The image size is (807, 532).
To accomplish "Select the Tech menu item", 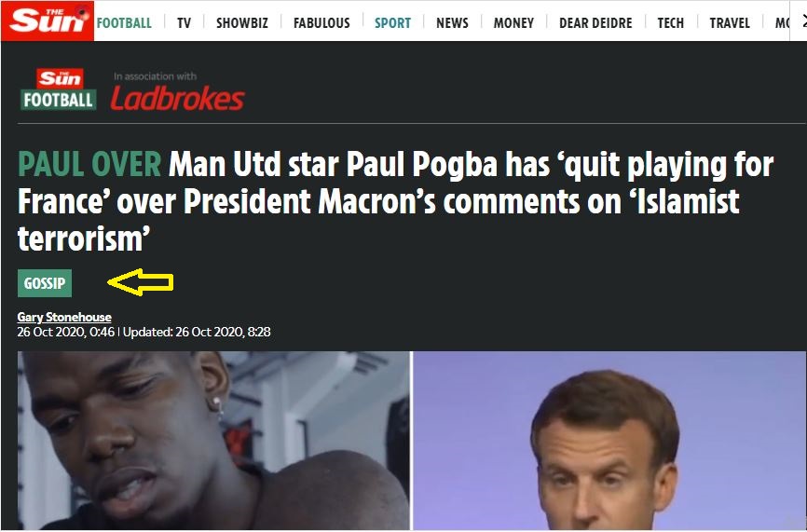I will click(671, 23).
